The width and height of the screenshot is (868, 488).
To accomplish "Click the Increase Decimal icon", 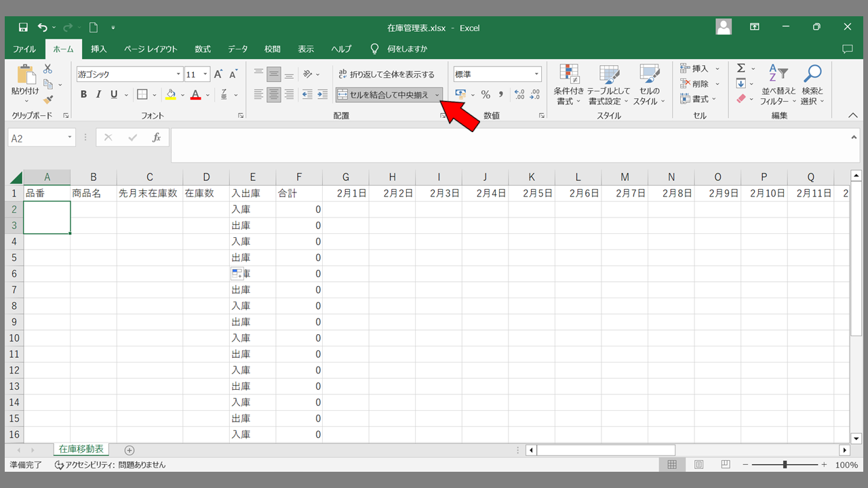I will pyautogui.click(x=520, y=95).
